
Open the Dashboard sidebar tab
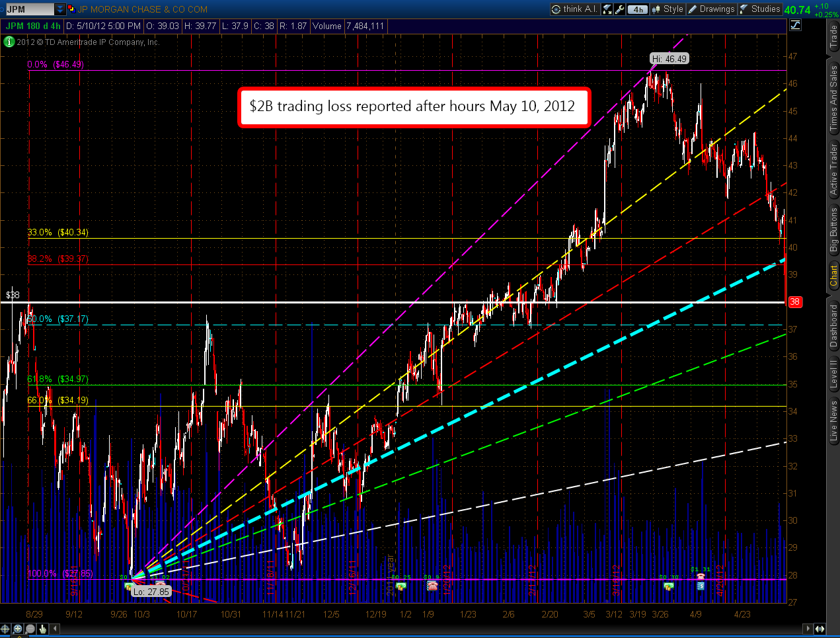pyautogui.click(x=833, y=326)
